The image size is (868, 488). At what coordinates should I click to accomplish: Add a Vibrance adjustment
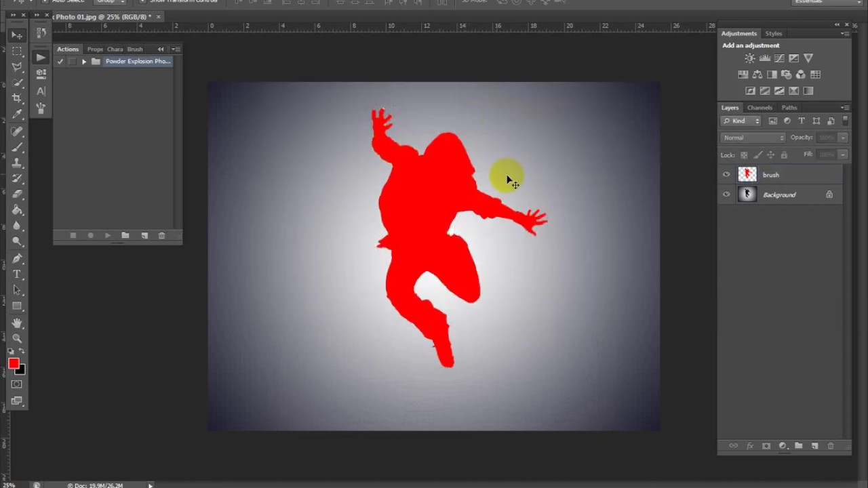point(808,58)
